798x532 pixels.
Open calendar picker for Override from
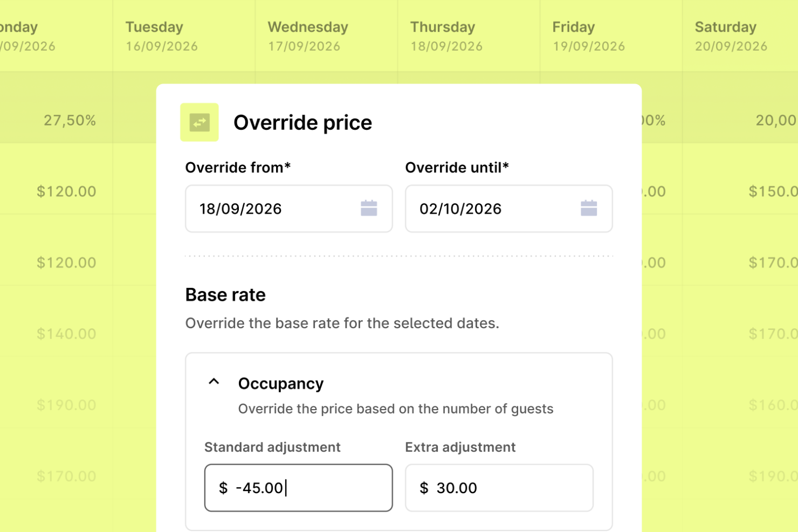pyautogui.click(x=369, y=208)
